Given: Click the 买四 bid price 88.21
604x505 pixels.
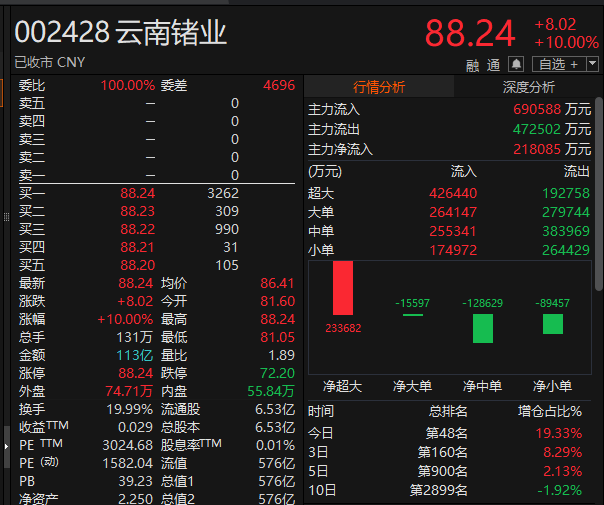Looking at the screenshot, I should pyautogui.click(x=137, y=247).
